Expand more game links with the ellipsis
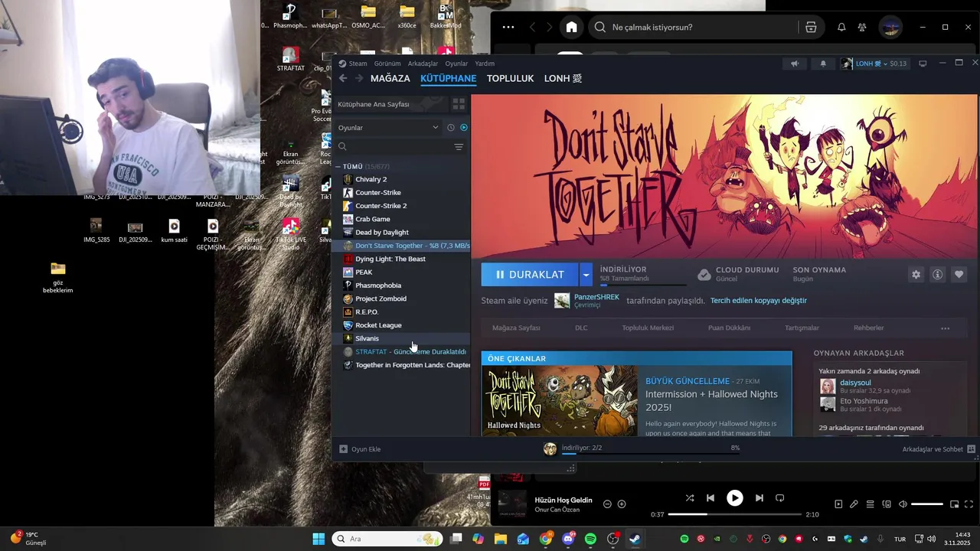Viewport: 980px width, 551px height. 945,328
